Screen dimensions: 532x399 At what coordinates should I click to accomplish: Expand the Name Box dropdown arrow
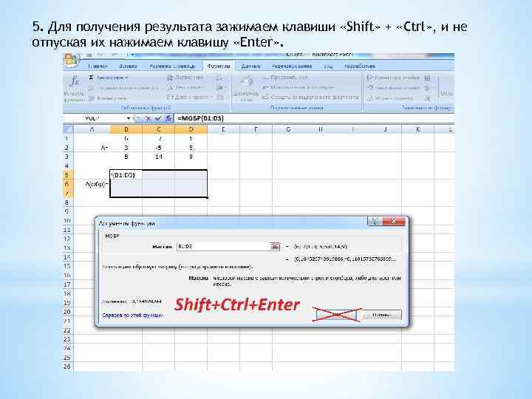[129, 118]
